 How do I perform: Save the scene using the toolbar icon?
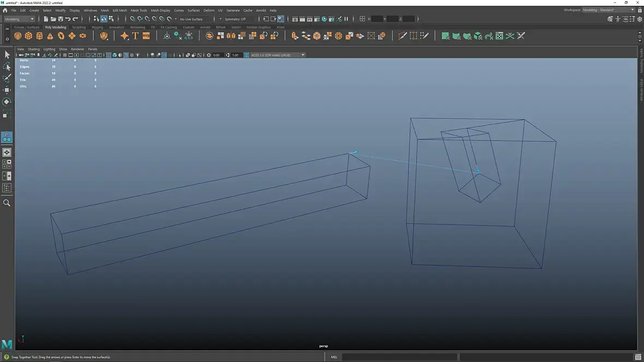click(61, 19)
